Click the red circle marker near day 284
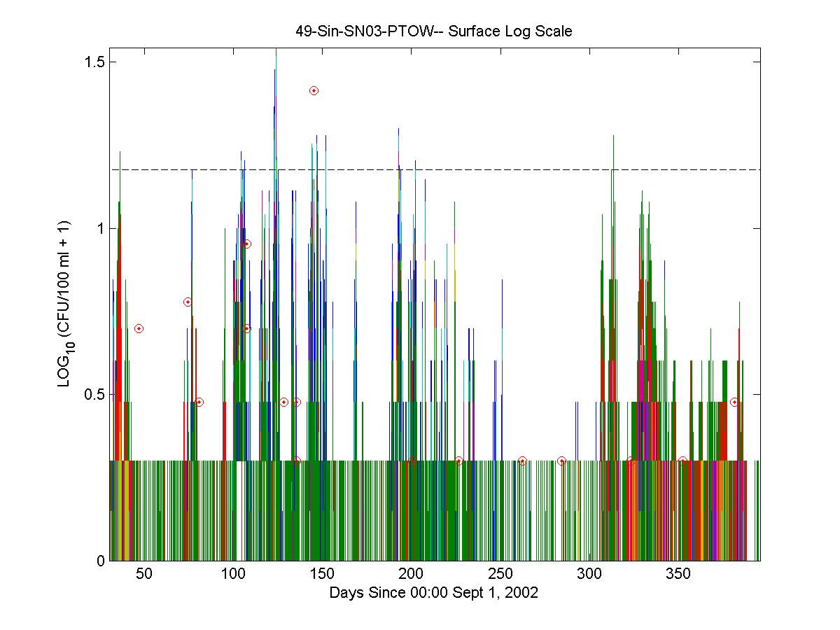 [561, 461]
